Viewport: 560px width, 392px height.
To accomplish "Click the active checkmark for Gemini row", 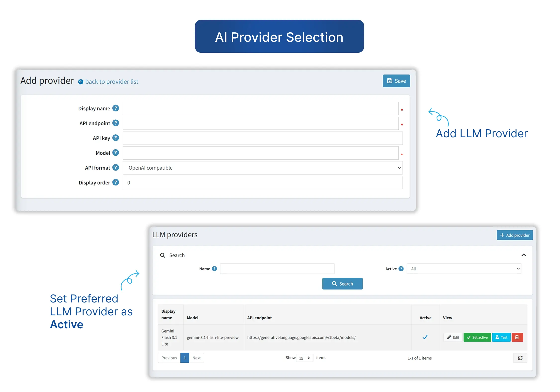I will point(425,337).
